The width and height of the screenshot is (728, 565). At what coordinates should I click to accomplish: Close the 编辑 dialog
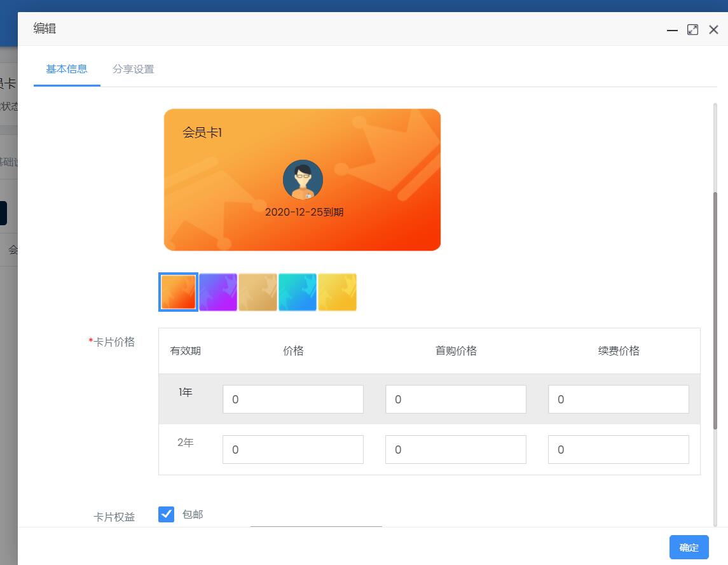713,30
